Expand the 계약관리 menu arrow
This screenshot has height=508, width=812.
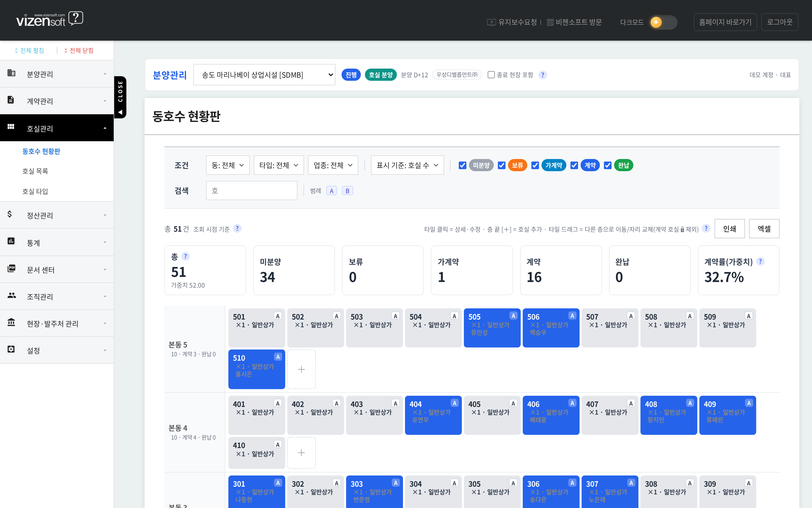(105, 101)
